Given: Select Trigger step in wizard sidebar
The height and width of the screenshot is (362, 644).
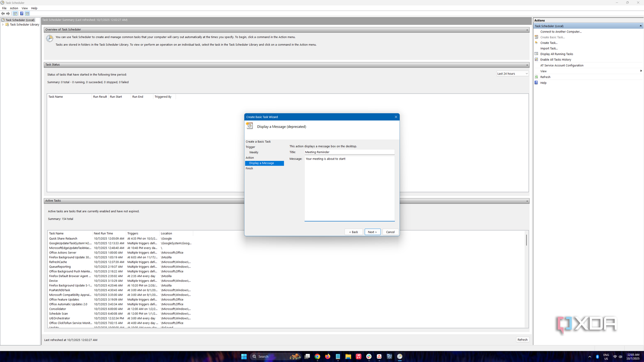Looking at the screenshot, I should click(250, 147).
